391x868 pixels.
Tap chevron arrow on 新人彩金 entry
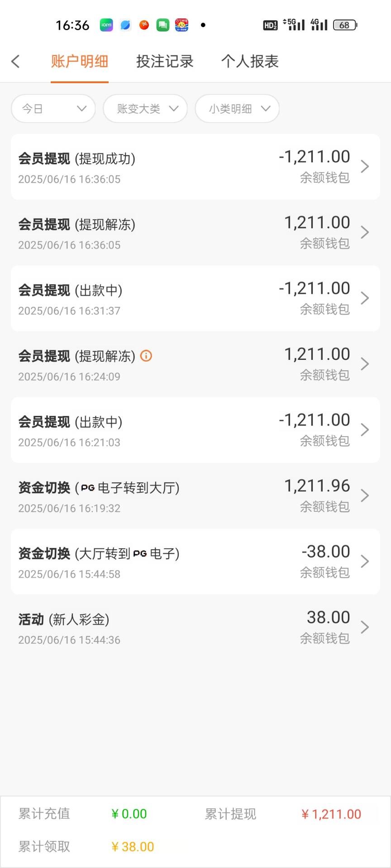365,627
